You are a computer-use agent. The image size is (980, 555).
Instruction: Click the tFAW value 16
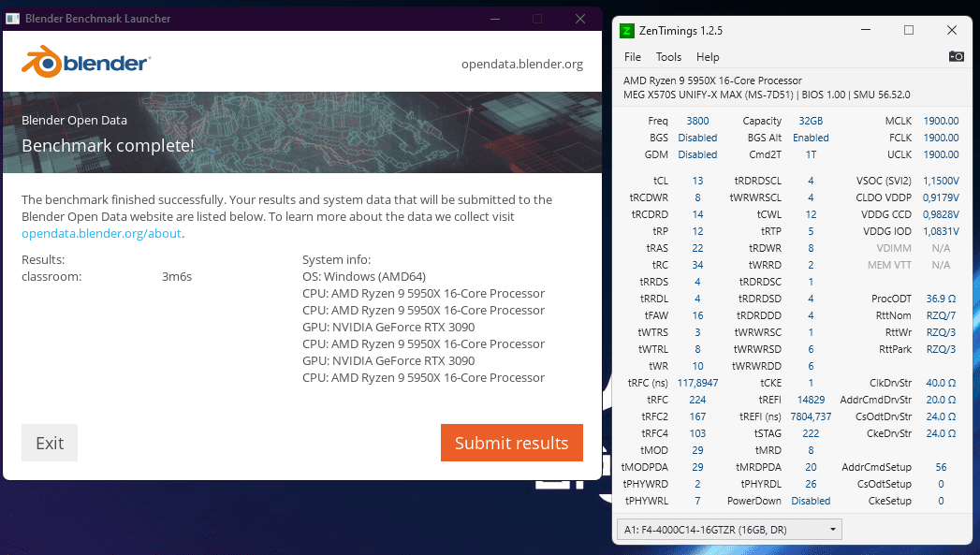click(697, 315)
